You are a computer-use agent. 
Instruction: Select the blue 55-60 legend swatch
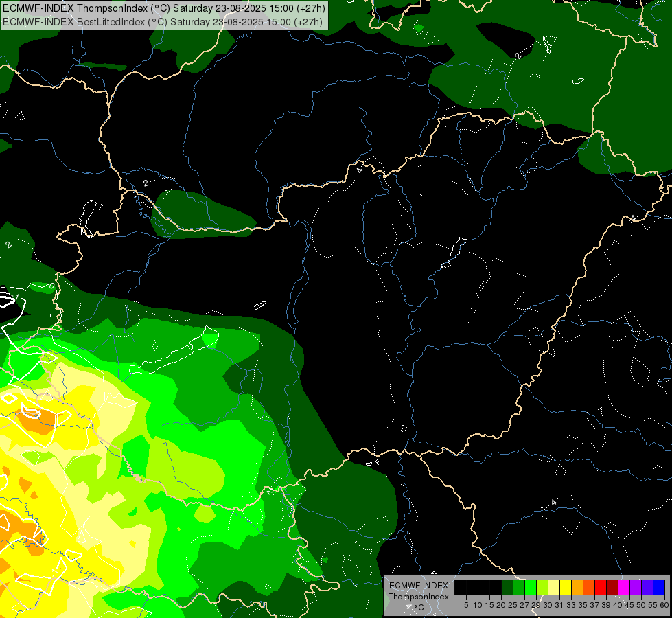[660, 587]
